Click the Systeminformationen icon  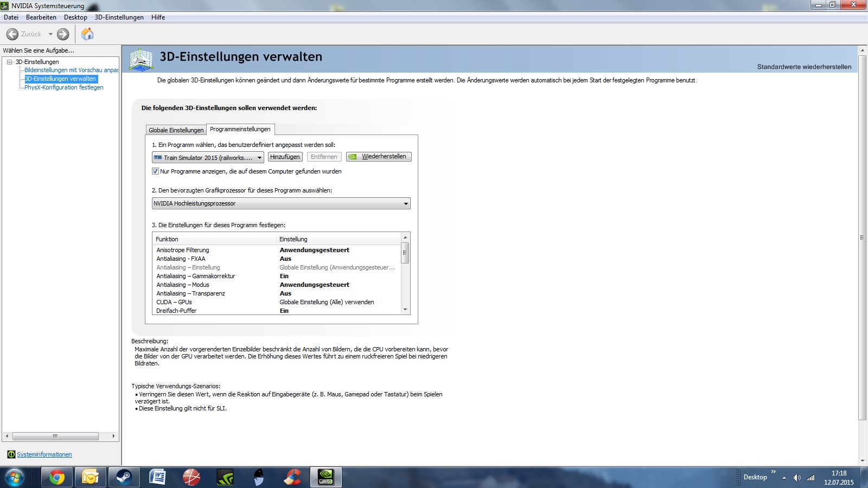pos(11,454)
